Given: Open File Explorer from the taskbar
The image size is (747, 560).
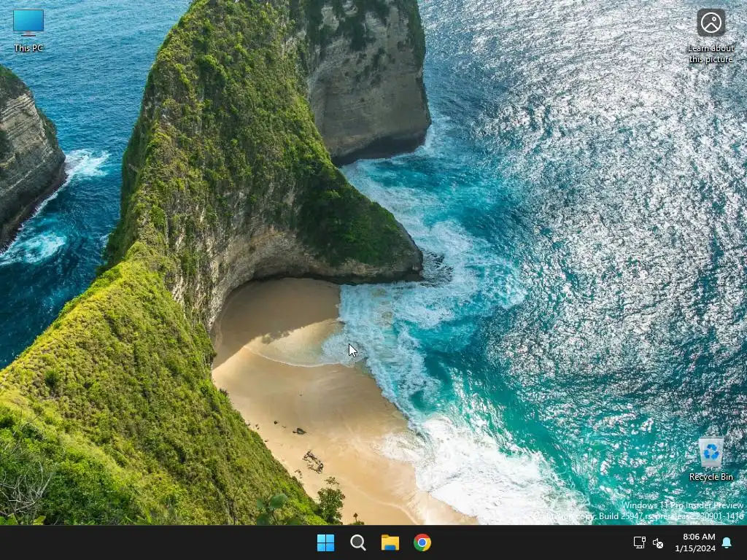Looking at the screenshot, I should tap(390, 542).
